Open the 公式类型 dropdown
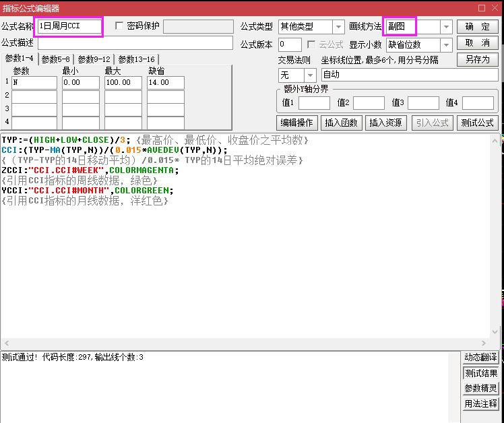504x423 pixels. (339, 27)
